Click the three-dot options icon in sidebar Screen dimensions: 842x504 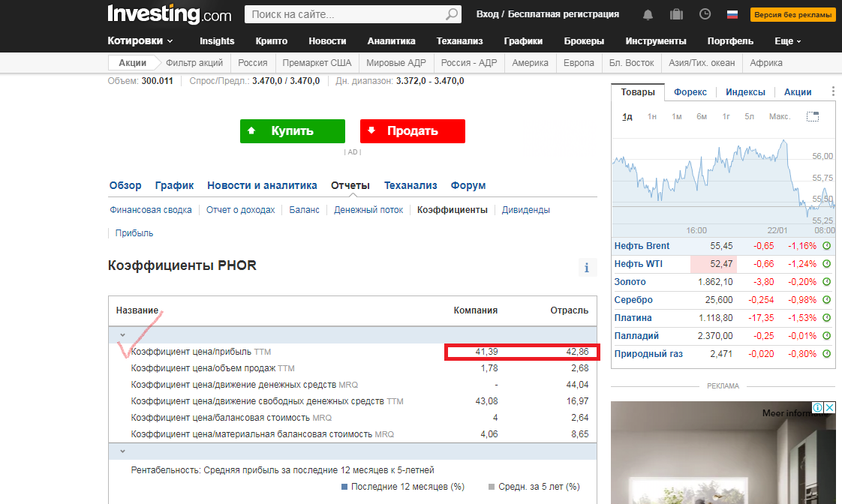pos(833,91)
